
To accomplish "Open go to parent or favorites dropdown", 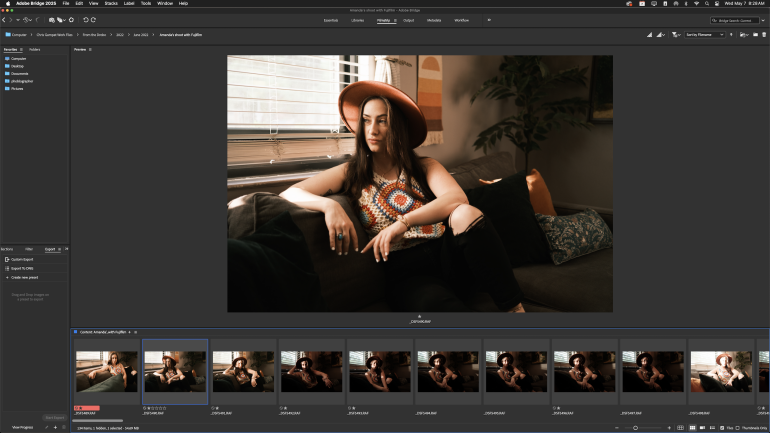I will (18, 20).
